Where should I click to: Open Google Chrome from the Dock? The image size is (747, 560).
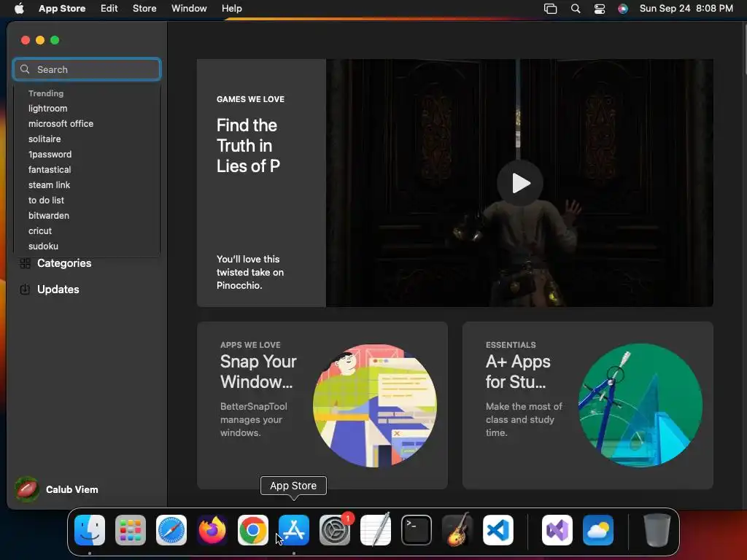point(253,530)
